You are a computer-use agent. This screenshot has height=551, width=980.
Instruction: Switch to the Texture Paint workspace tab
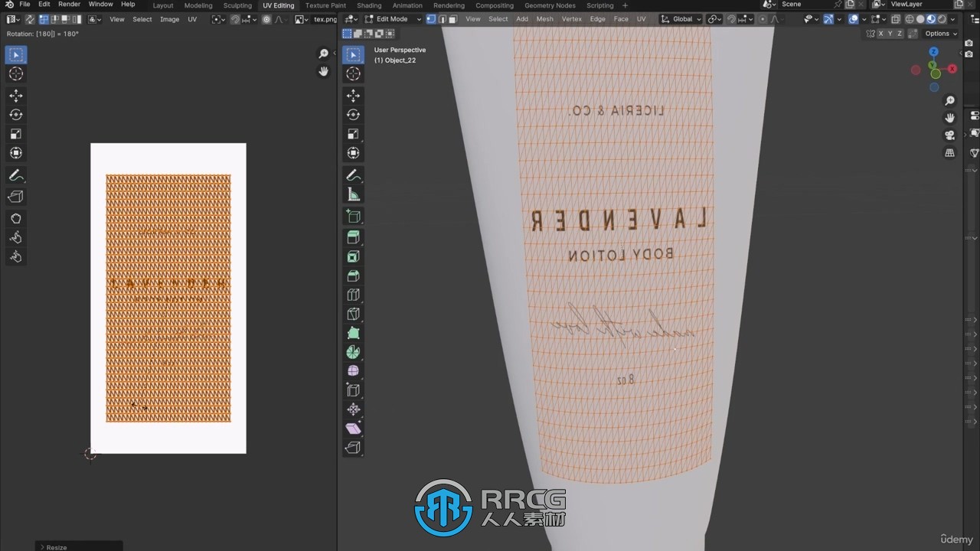pyautogui.click(x=325, y=5)
